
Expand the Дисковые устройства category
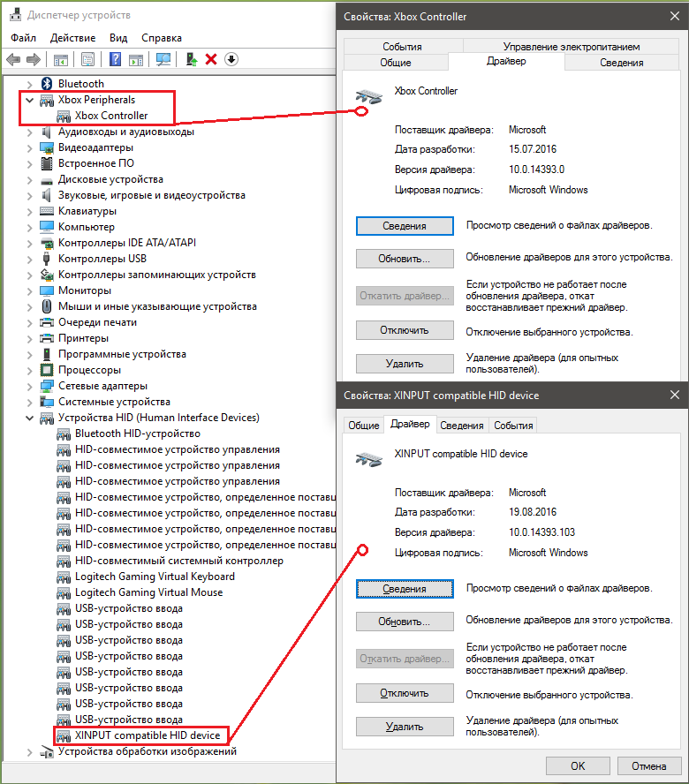[x=29, y=179]
